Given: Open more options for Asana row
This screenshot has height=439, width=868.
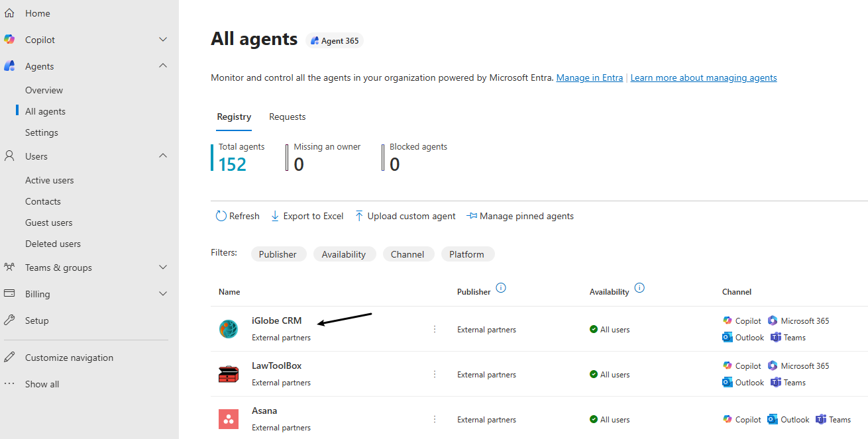Looking at the screenshot, I should 435,419.
